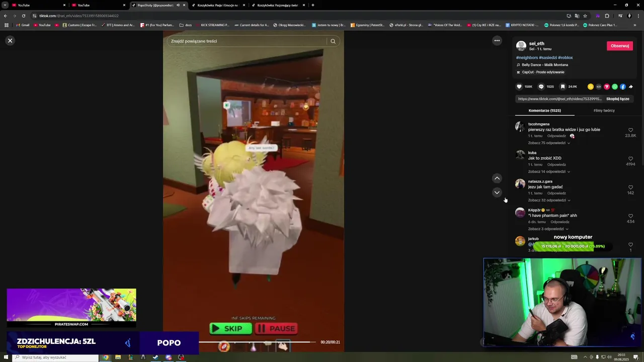Click the yellow repost icon
The height and width of the screenshot is (362, 644).
coord(590,86)
